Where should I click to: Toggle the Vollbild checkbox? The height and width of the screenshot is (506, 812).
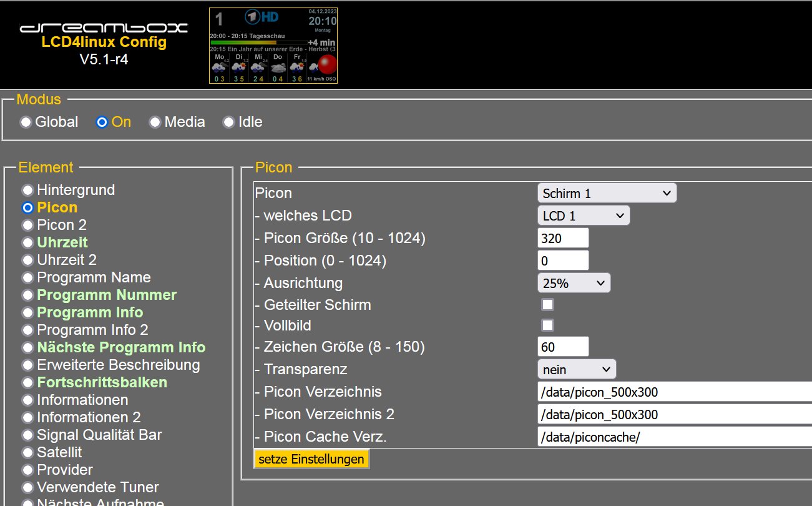pos(547,325)
